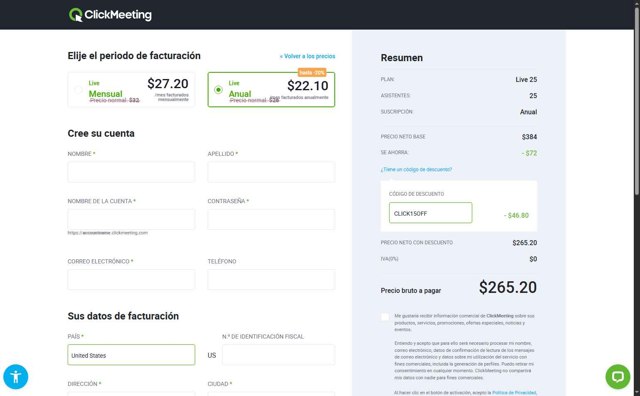Focus the Nombre input field
The width and height of the screenshot is (640, 396).
point(131,171)
